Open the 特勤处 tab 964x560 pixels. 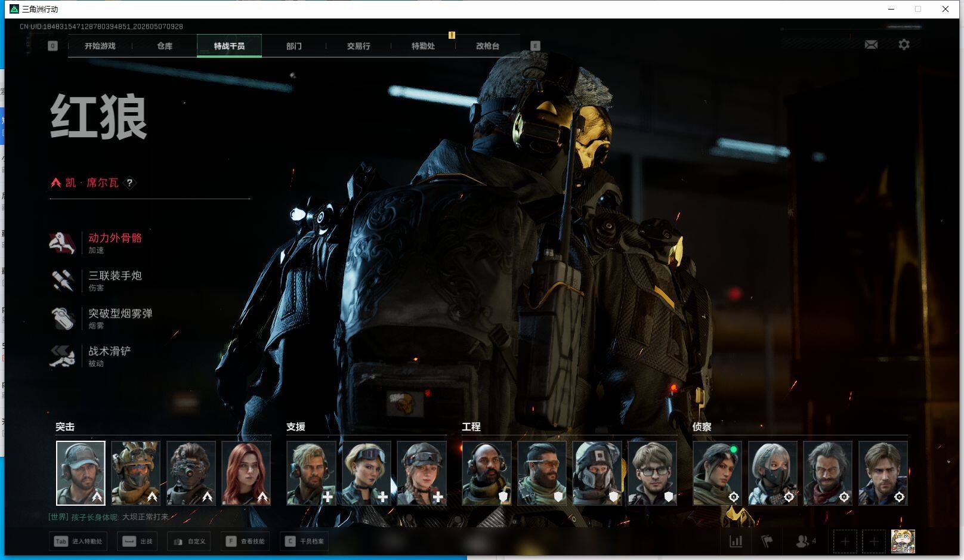click(x=423, y=46)
